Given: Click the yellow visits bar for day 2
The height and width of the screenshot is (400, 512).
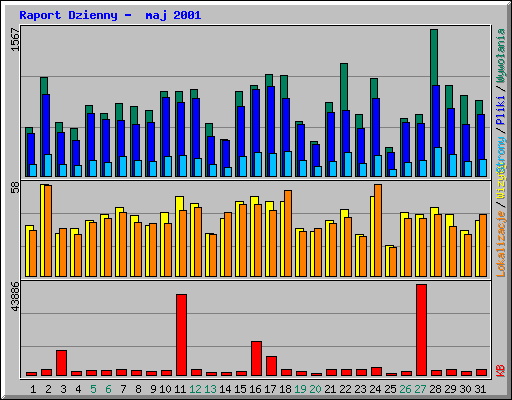Looking at the screenshot, I should (42, 230).
